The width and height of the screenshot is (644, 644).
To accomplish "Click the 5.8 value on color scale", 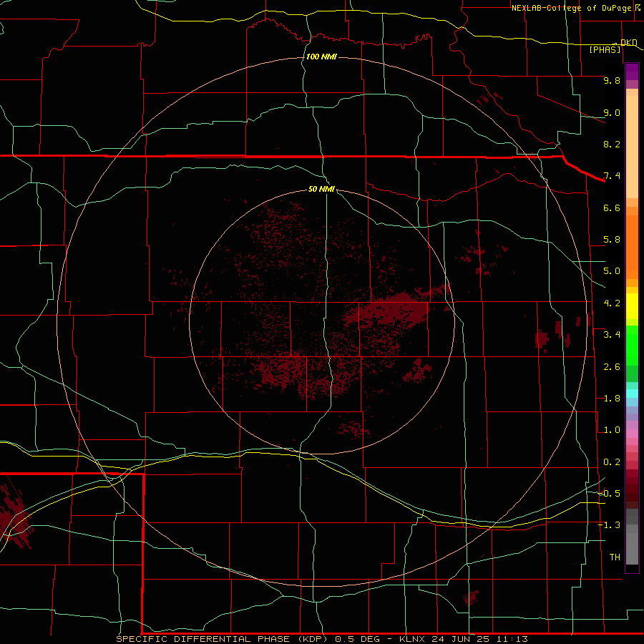I will (612, 240).
